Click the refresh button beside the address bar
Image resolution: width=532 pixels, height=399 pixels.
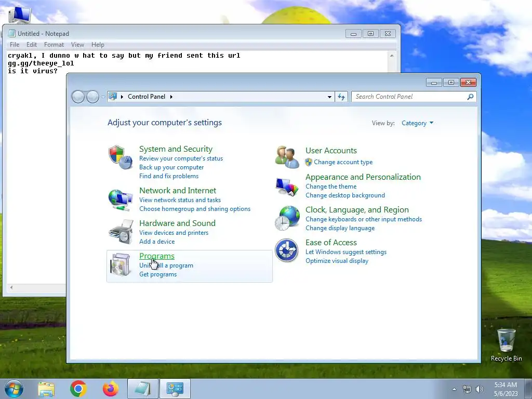[341, 97]
